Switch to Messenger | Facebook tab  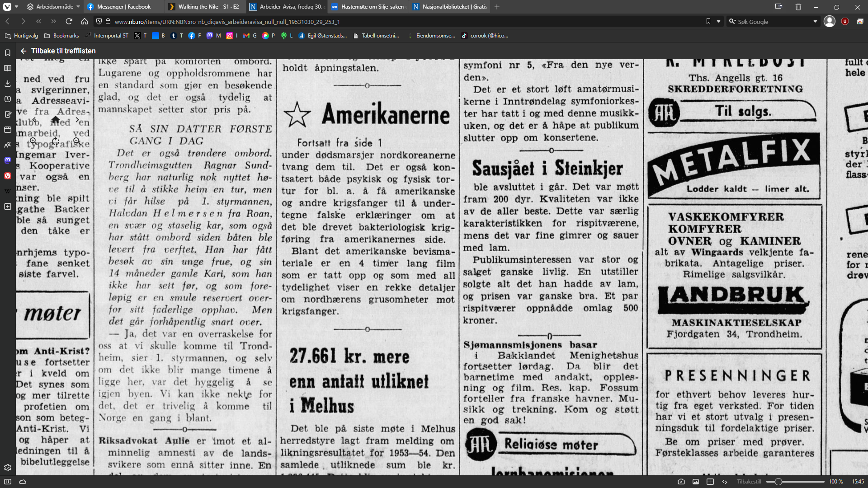click(123, 7)
